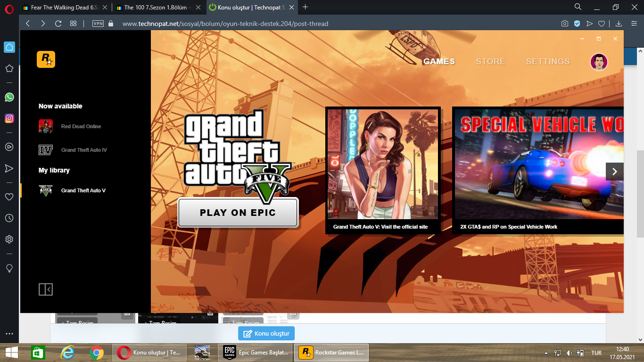644x362 pixels.
Task: Collapse the Rockstar launcher sidebar
Action: point(46,289)
